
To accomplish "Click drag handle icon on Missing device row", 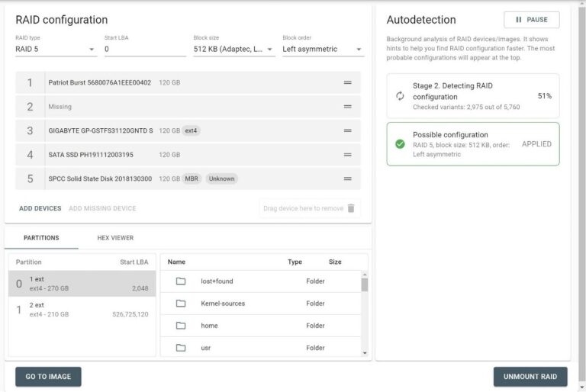I will pos(347,107).
